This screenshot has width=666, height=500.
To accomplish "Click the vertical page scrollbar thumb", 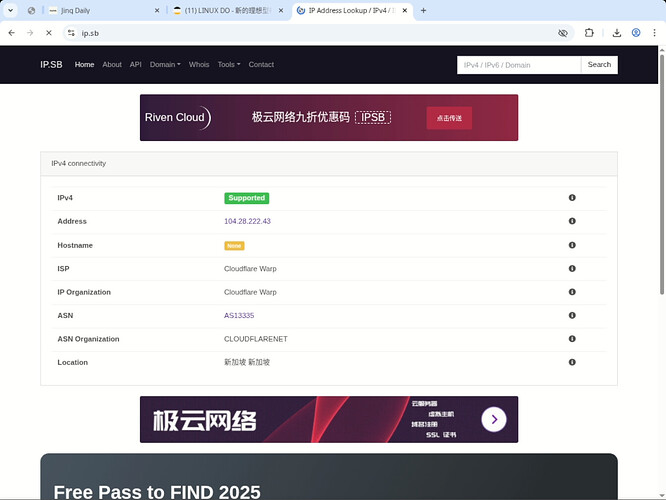I will (x=662, y=174).
